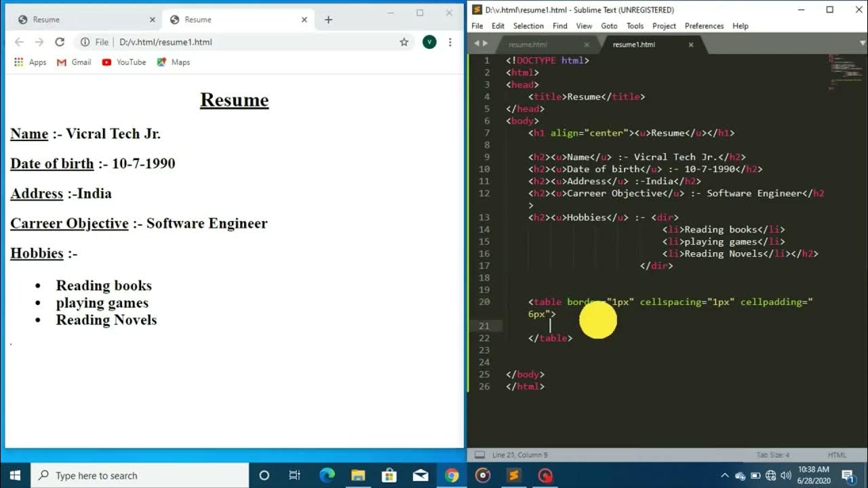Open File Explorer from taskbar
Viewport: 868px width, 488px height.
358,475
